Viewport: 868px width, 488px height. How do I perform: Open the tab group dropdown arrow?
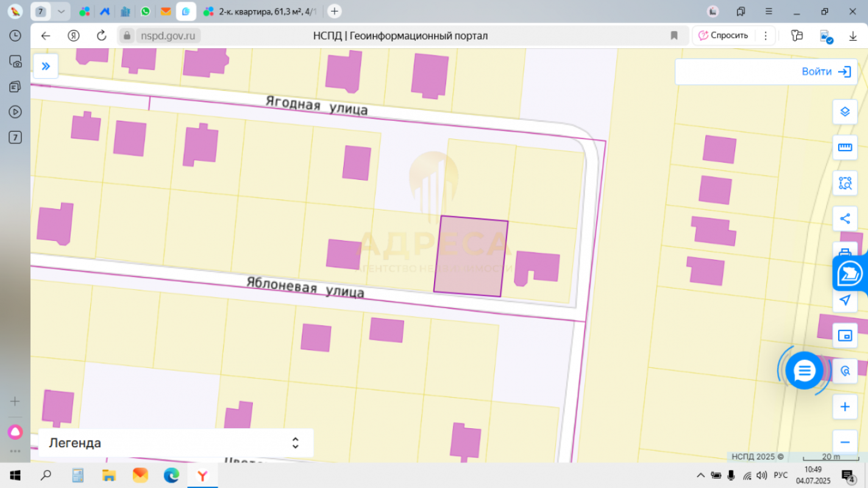pyautogui.click(x=61, y=12)
